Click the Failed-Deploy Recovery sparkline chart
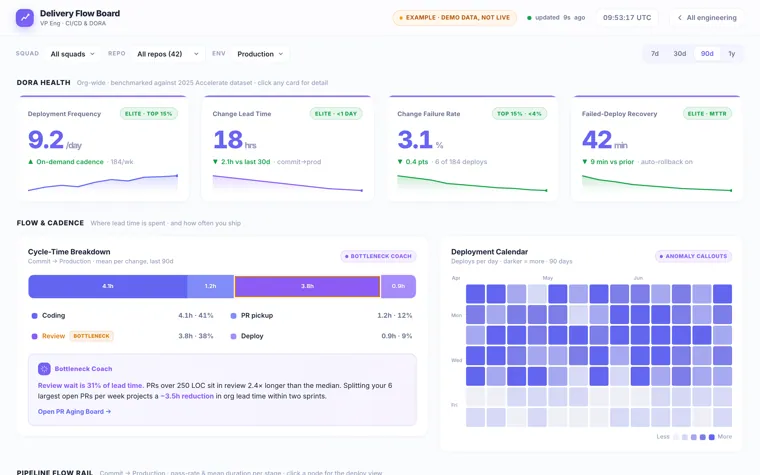Viewport: 760px width, 475px height. (x=657, y=183)
